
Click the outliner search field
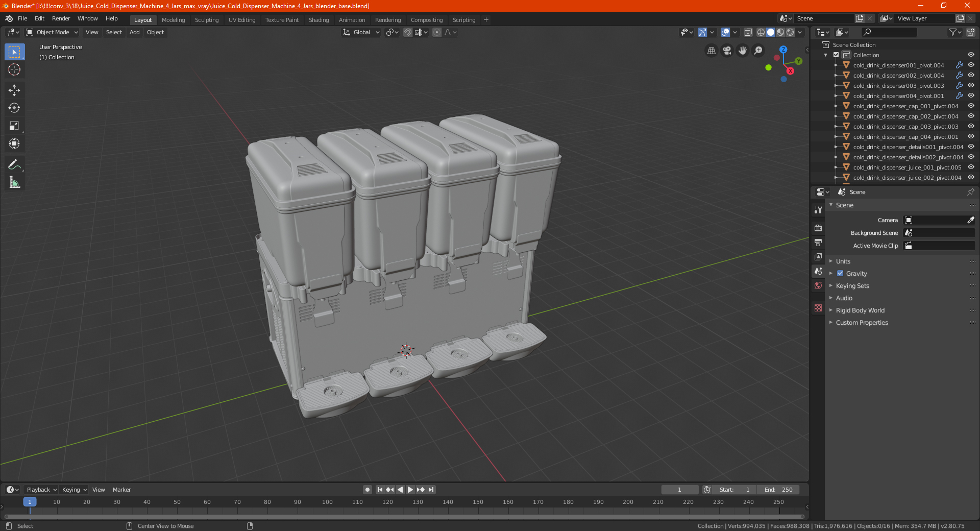889,32
